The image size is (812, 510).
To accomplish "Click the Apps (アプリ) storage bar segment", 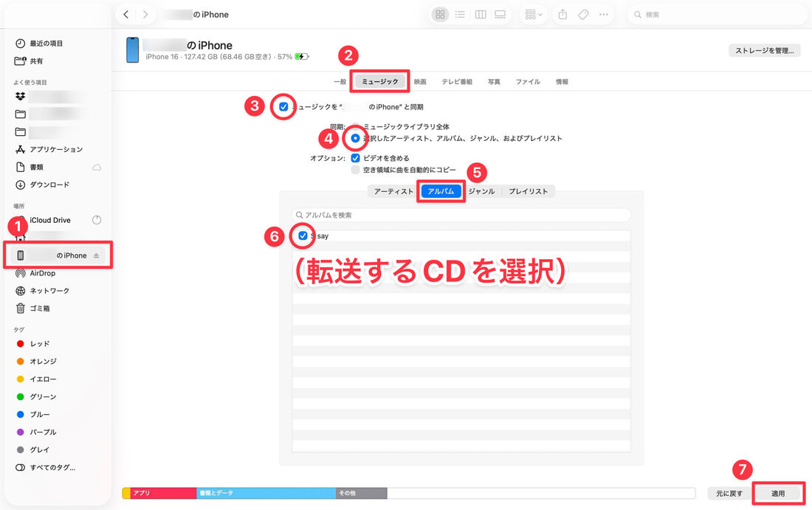I will 163,493.
